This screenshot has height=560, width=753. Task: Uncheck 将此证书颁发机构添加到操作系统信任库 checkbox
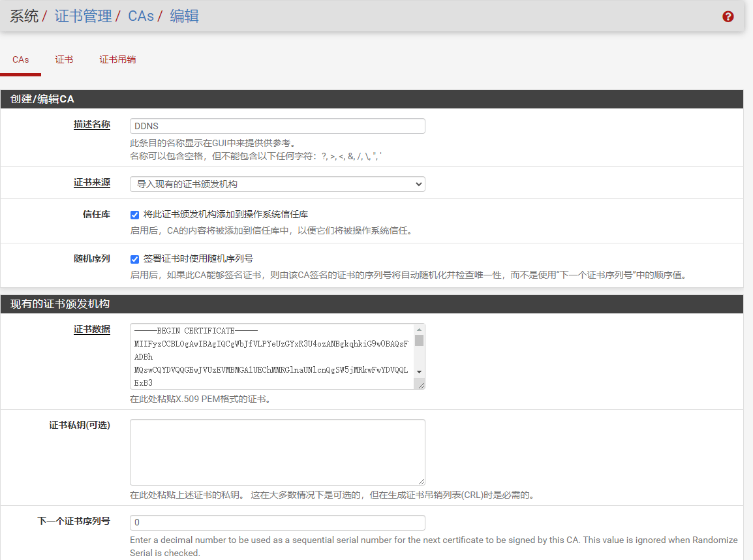135,214
